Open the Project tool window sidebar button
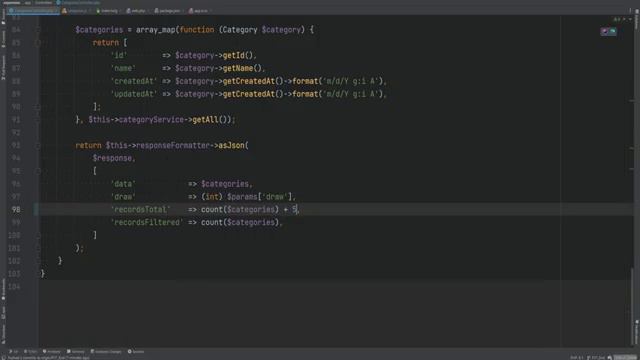640x360 pixels. click(x=3, y=16)
